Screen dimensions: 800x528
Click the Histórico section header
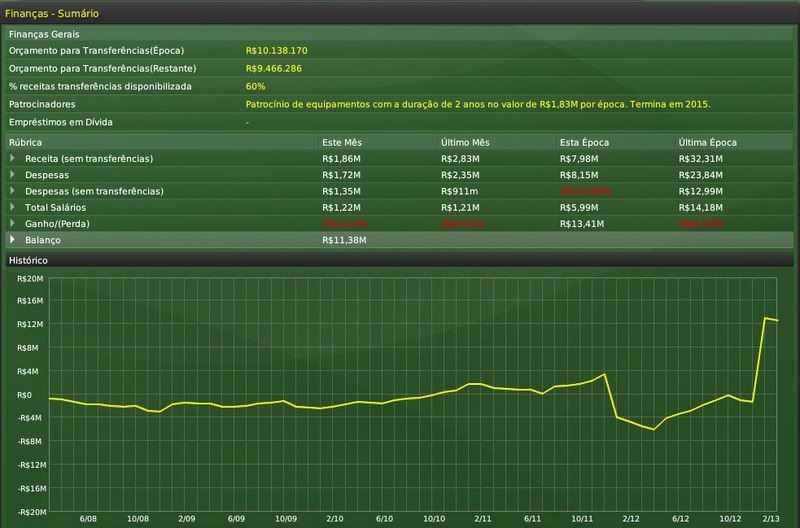[28, 260]
